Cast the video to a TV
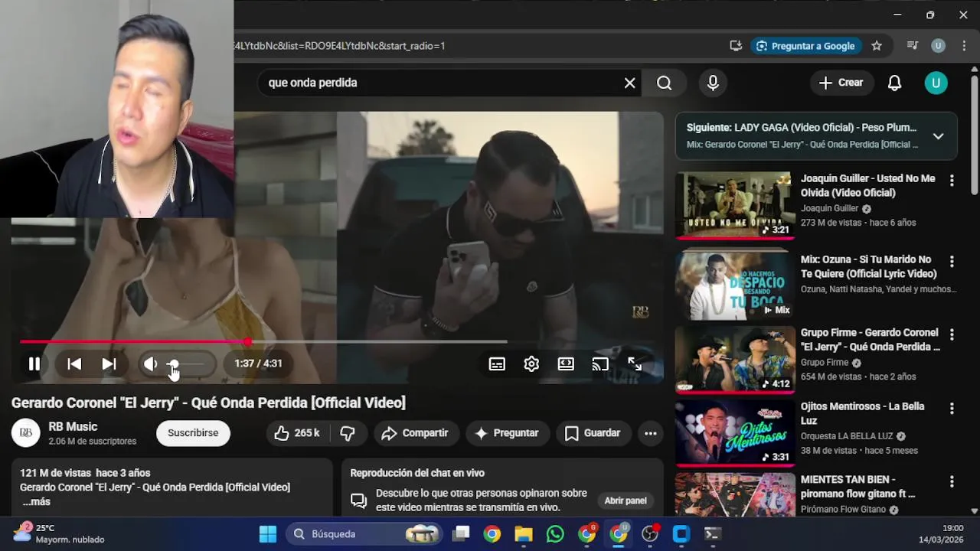The image size is (980, 551). (x=600, y=364)
